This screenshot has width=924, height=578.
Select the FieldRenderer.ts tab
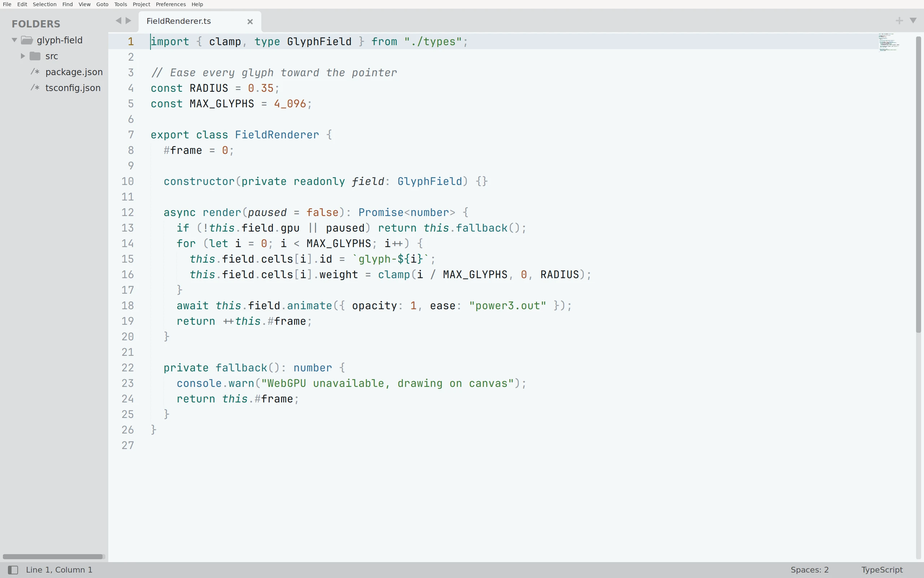(x=200, y=21)
